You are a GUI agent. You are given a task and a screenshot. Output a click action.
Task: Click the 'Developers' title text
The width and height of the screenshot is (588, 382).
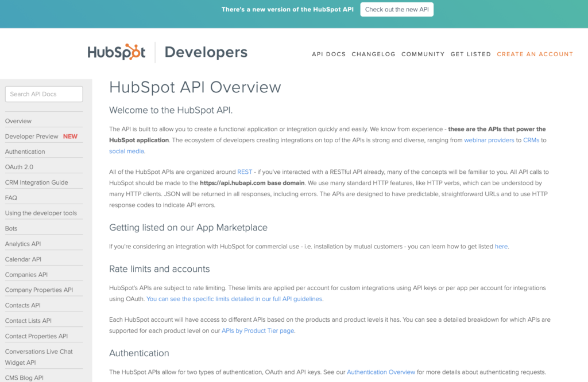click(206, 52)
